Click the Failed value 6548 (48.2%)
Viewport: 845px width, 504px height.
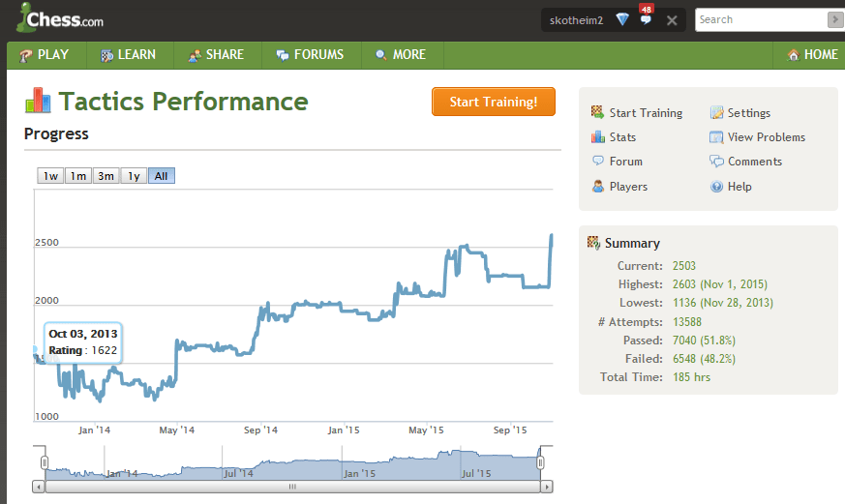pyautogui.click(x=704, y=359)
